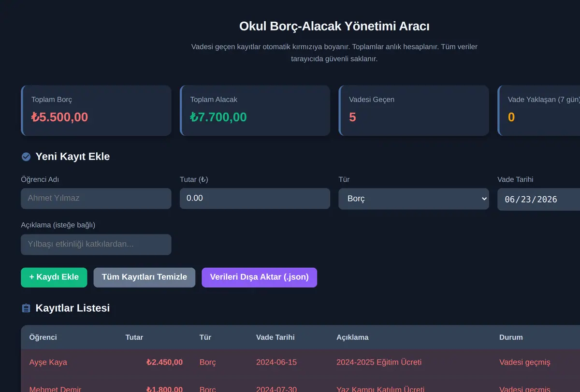This screenshot has width=580, height=392.
Task: Click the Öğrenci Adı input field
Action: (96, 198)
